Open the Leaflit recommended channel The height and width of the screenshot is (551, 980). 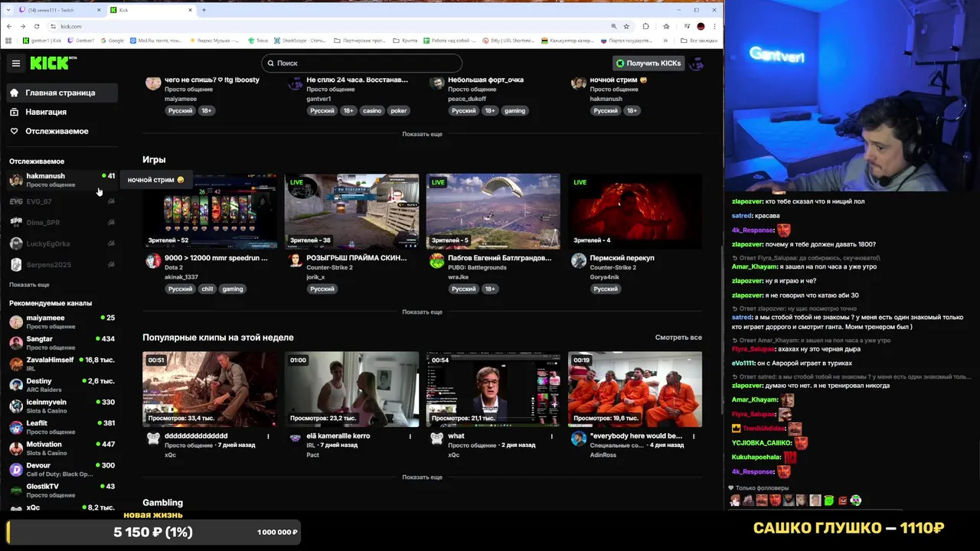pyautogui.click(x=61, y=427)
